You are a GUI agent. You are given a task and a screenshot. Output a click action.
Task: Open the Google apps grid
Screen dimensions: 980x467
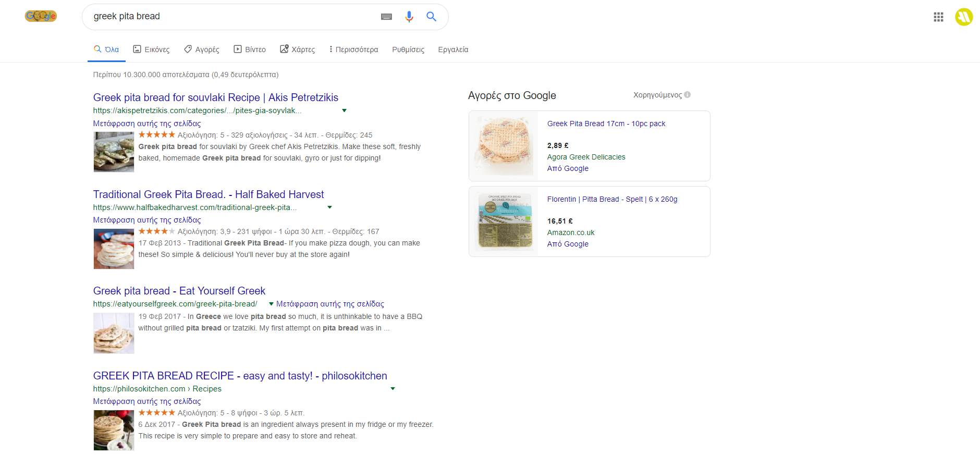point(938,17)
